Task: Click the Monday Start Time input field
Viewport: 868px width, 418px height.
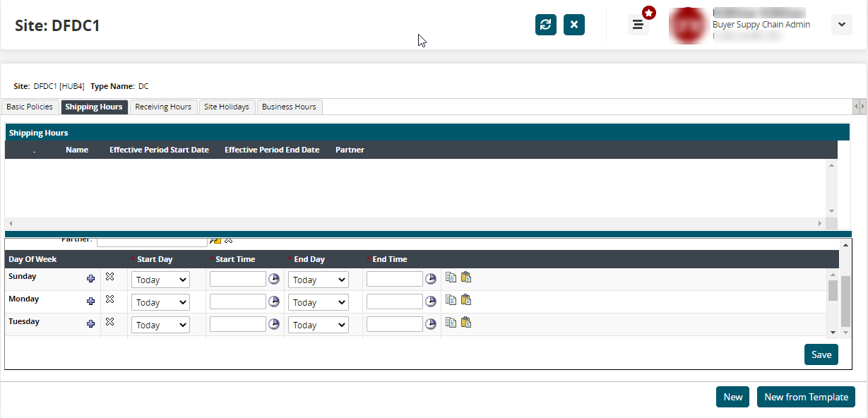Action: (x=237, y=302)
